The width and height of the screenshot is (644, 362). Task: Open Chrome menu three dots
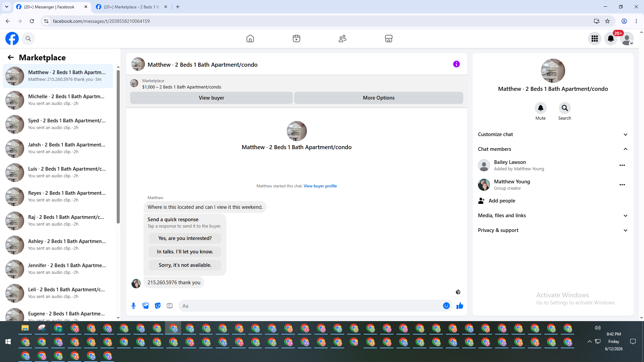coord(636,21)
